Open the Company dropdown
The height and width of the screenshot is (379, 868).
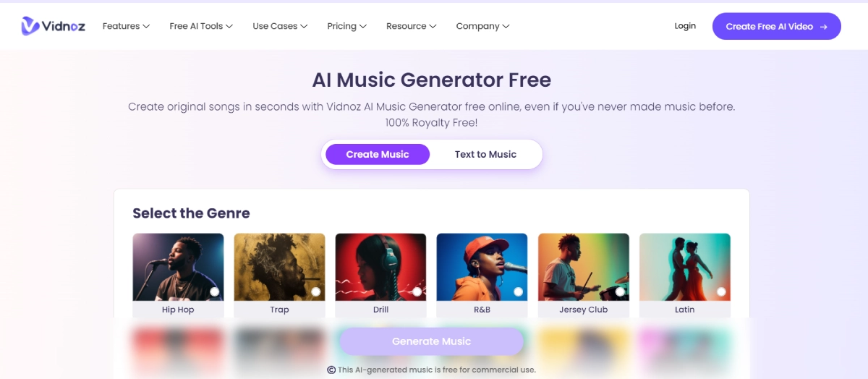point(482,26)
